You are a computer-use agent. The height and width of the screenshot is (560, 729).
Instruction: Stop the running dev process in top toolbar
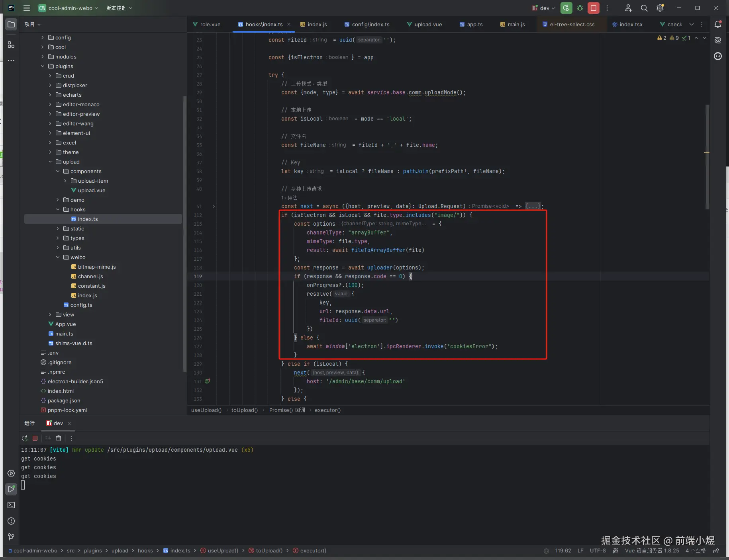594,8
